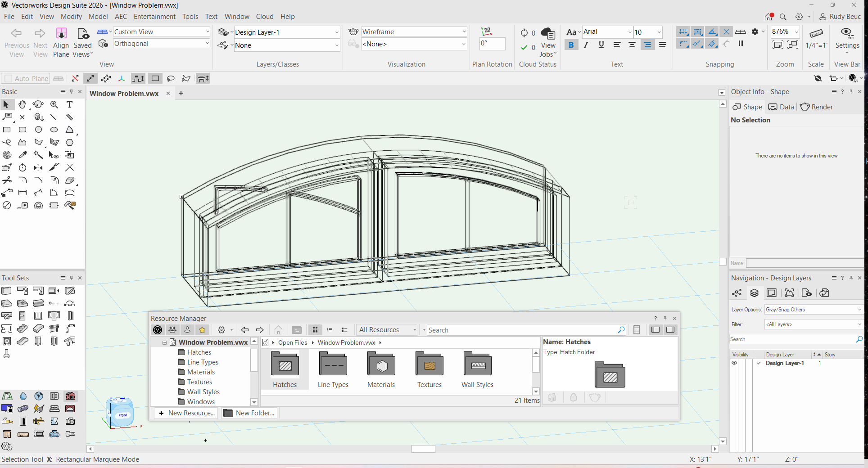The height and width of the screenshot is (468, 868).
Task: Click the Zoom magnifier tool in Basic palette
Action: [54, 104]
